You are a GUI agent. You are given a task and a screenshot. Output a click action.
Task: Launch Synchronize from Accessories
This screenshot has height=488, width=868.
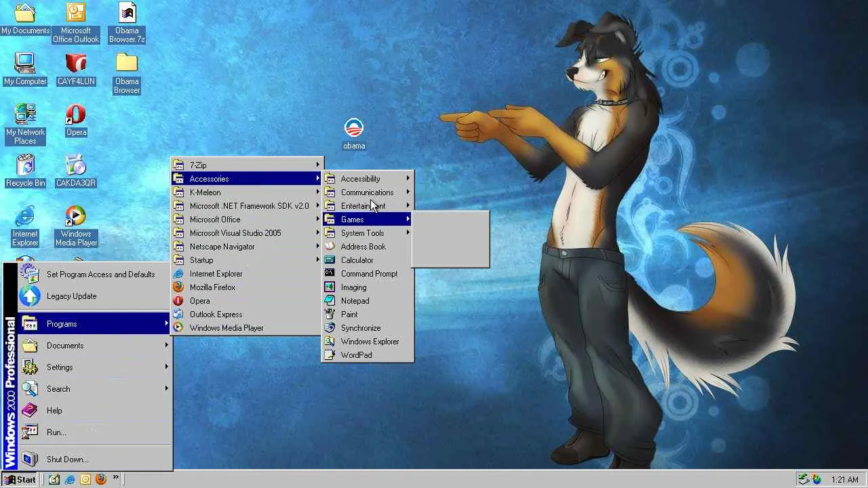pos(368,328)
